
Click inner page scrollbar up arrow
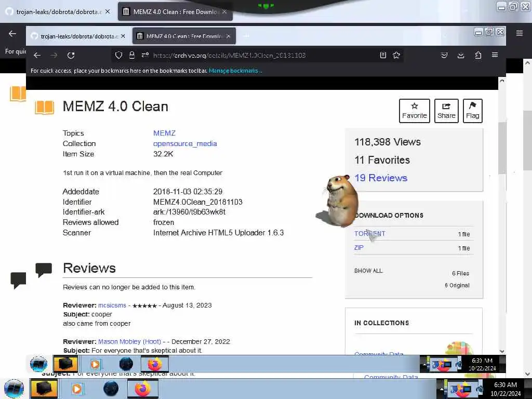(x=502, y=81)
